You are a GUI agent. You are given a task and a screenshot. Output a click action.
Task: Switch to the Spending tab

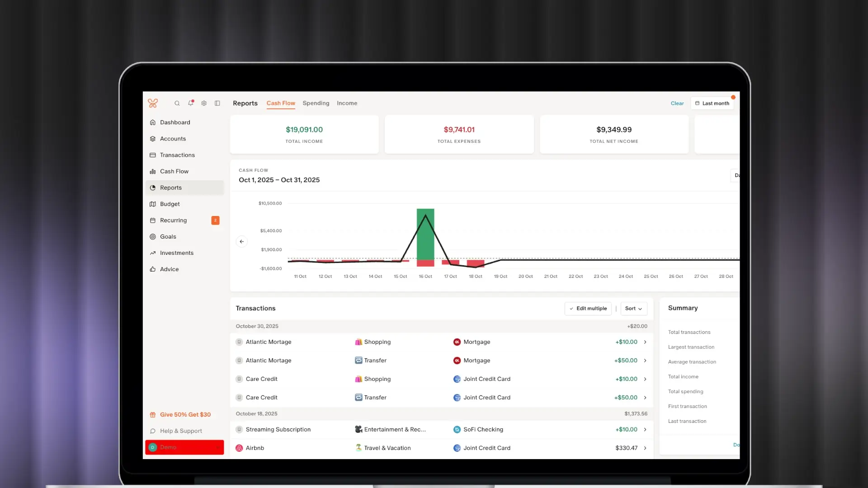coord(316,103)
